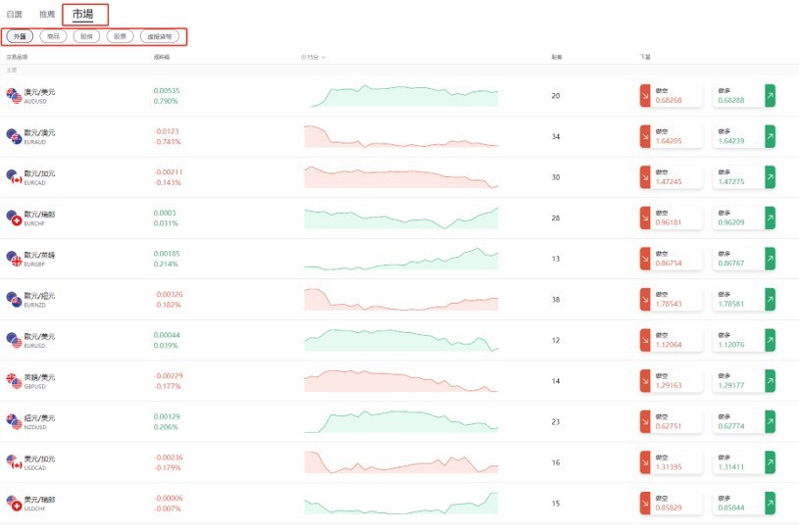799x532 pixels.
Task: Switch to the 推薦 recommended tab
Action: [47, 15]
